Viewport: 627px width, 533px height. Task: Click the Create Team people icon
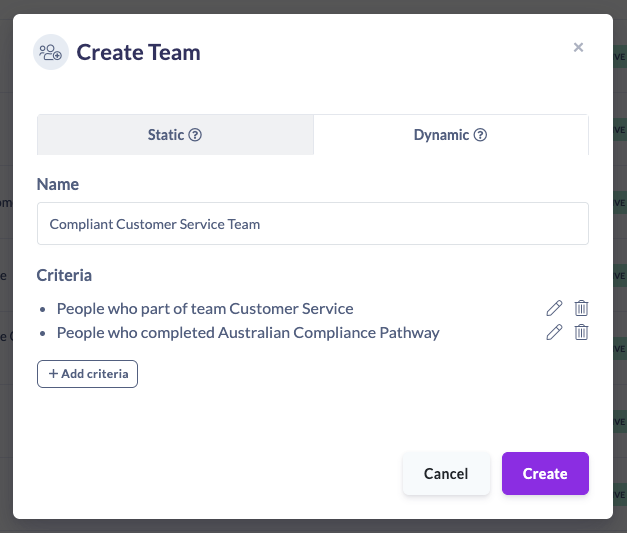[51, 52]
